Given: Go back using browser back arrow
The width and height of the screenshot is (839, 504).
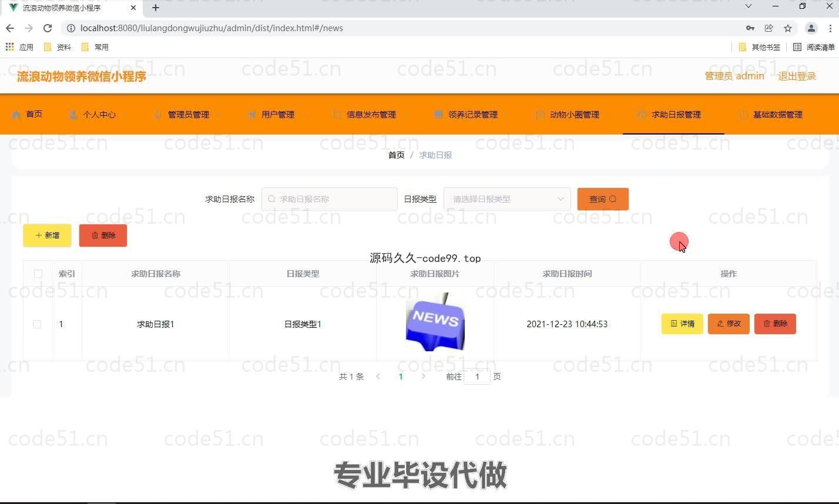Looking at the screenshot, I should pyautogui.click(x=10, y=28).
